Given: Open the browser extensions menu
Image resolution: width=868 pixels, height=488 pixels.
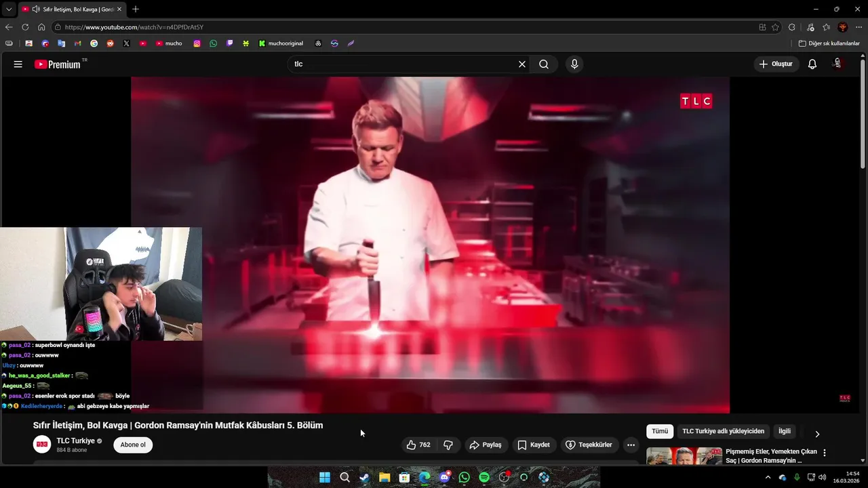Looking at the screenshot, I should (x=792, y=27).
